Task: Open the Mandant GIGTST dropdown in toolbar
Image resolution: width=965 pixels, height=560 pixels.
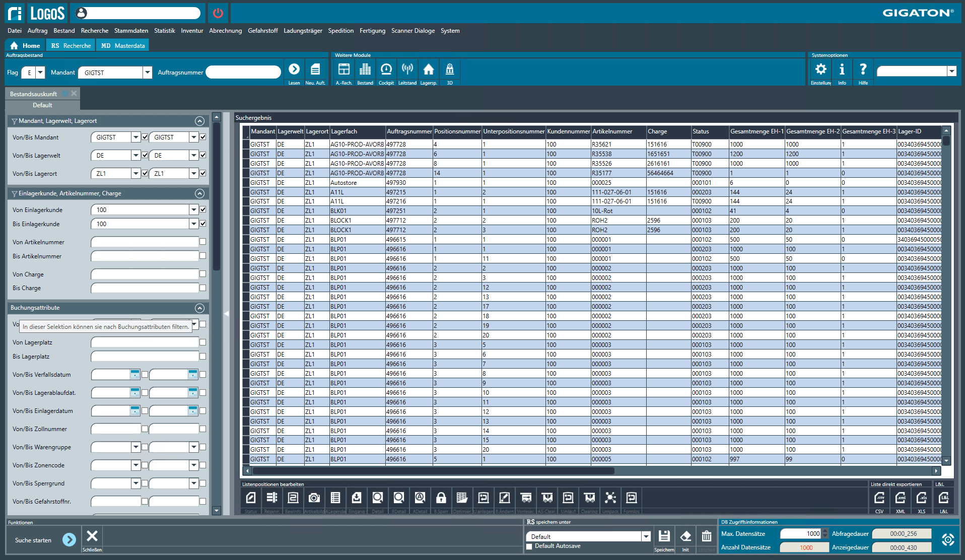Action: point(147,73)
